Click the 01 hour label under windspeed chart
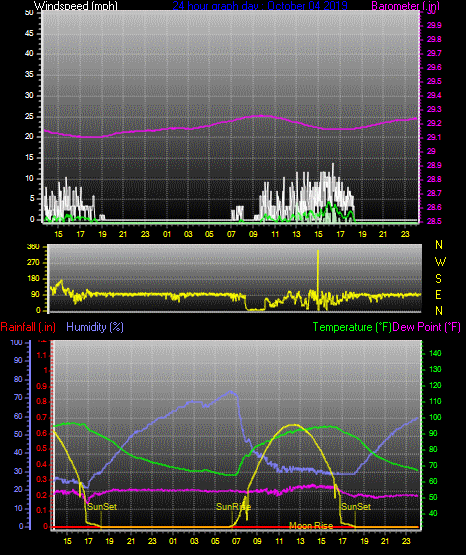 [167, 234]
